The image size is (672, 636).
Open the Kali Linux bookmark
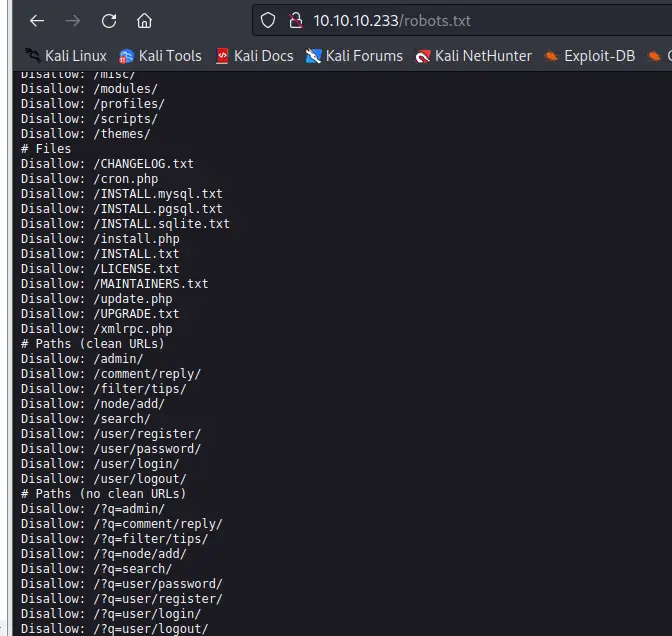[65, 56]
